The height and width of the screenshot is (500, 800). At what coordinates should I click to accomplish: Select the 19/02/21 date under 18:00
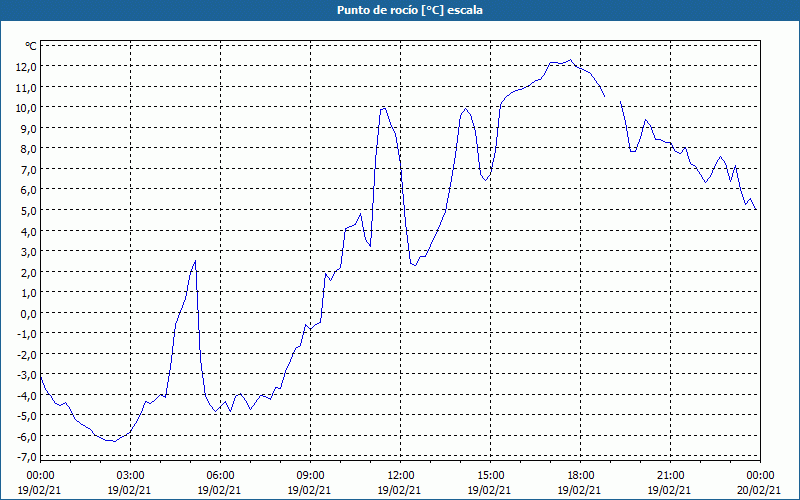click(x=579, y=490)
